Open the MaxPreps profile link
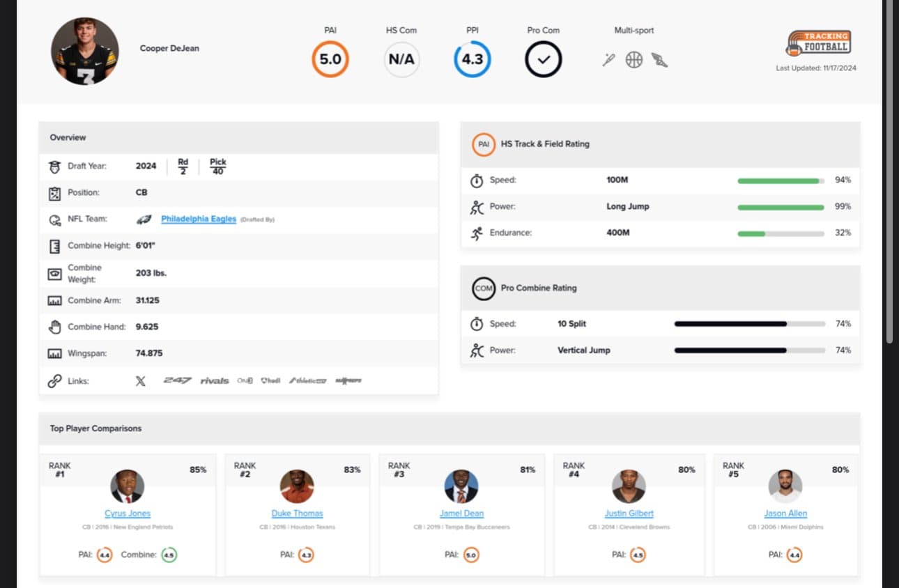Image resolution: width=899 pixels, height=588 pixels. (348, 380)
